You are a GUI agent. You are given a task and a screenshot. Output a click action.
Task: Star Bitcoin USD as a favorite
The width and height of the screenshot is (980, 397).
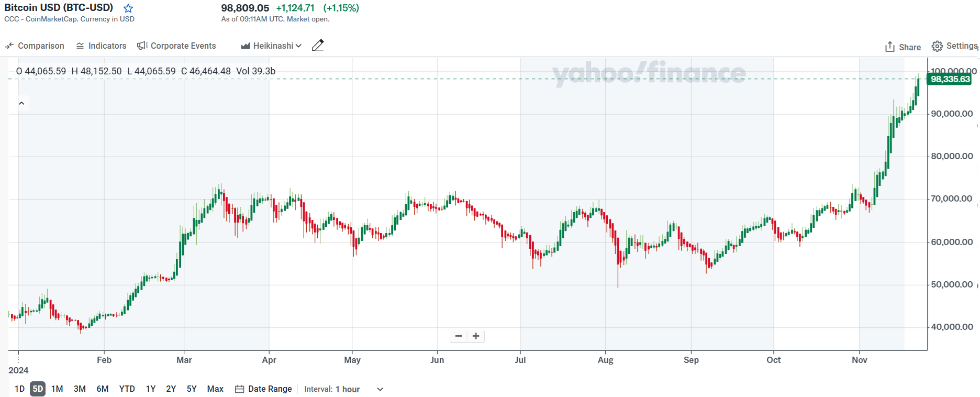pyautogui.click(x=127, y=8)
